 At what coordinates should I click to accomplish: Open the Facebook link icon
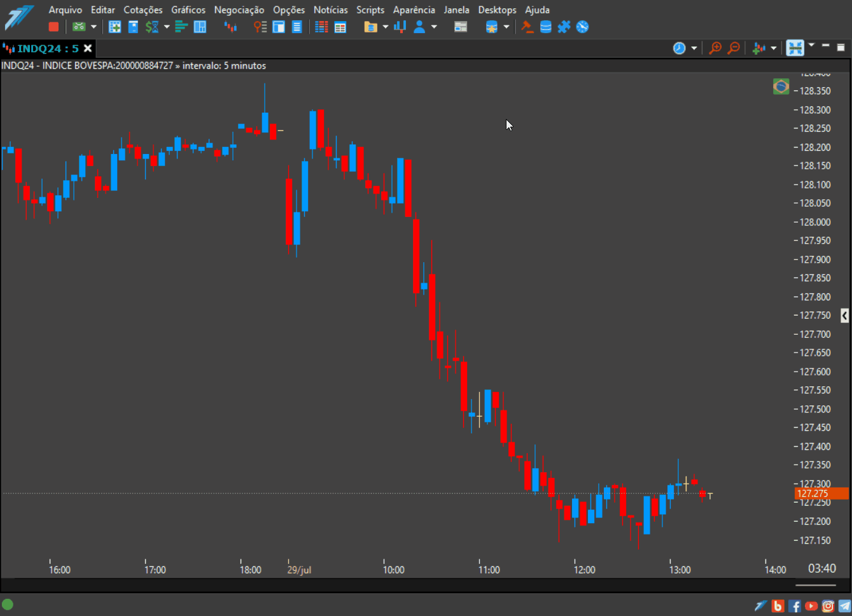[x=795, y=606]
